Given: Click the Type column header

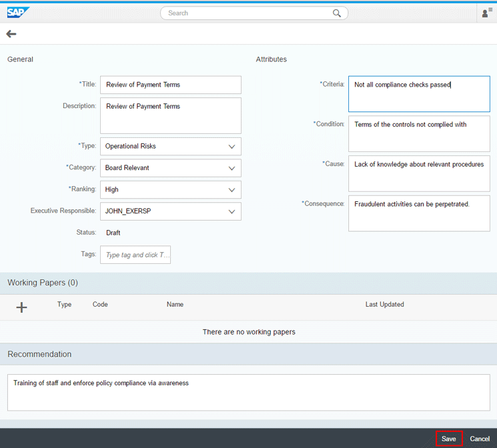Looking at the screenshot, I should 64,304.
